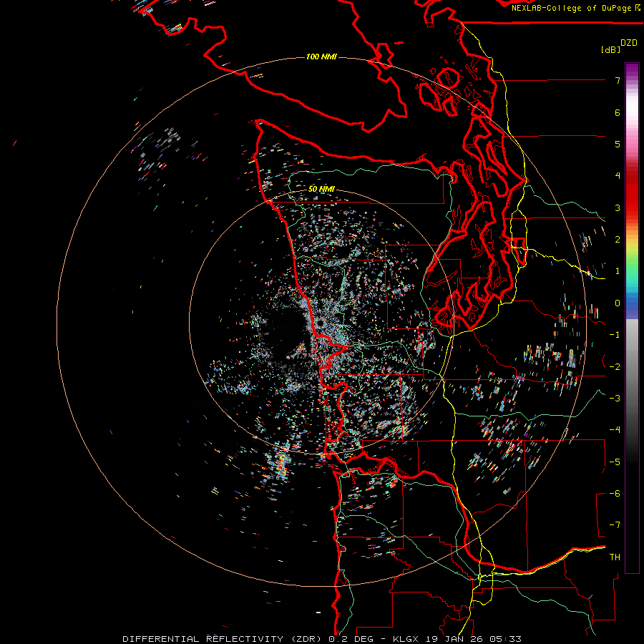Screen dimensions: 644x644
Task: Click the 50 NMI range ring label
Action: (321, 189)
